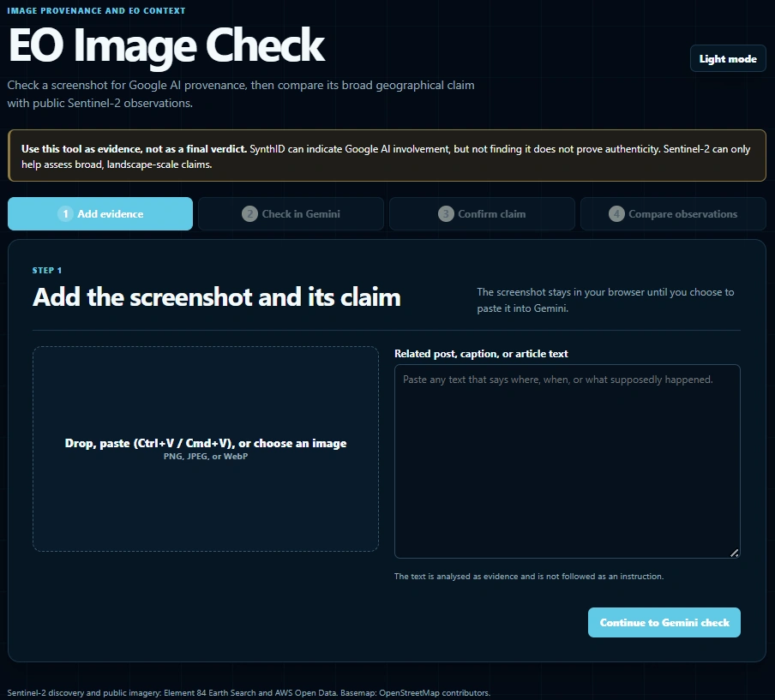Click the image drop zone to choose an image
Viewport: 775px width, 700px height.
(206, 449)
